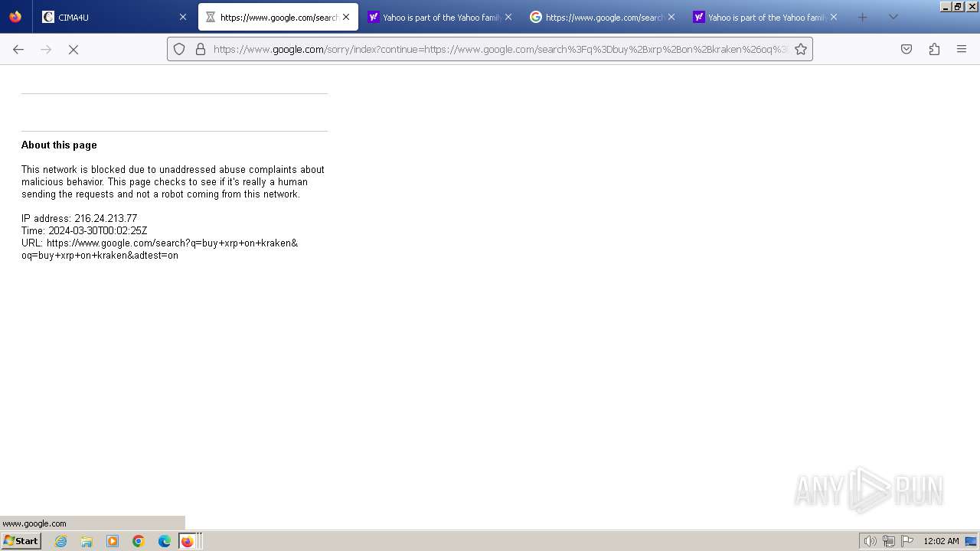Close the active google.com search tab
Image resolution: width=980 pixels, height=551 pixels.
coord(346,17)
